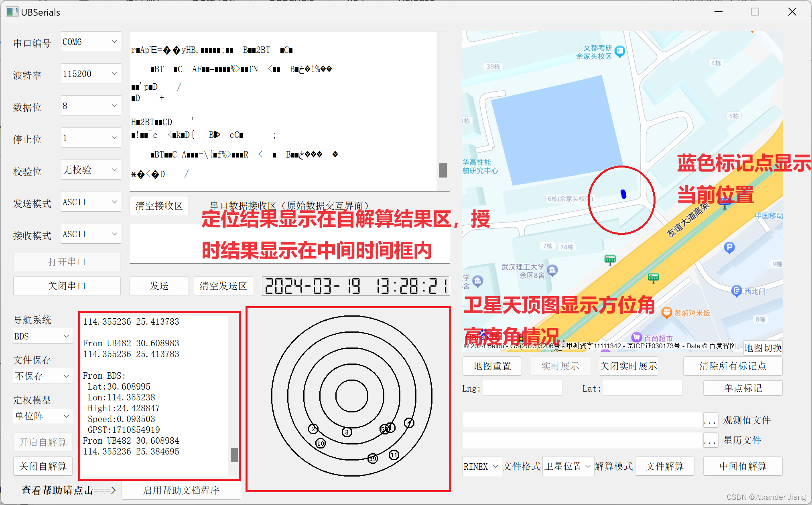Click the blue current-position marker on map

coord(623,194)
